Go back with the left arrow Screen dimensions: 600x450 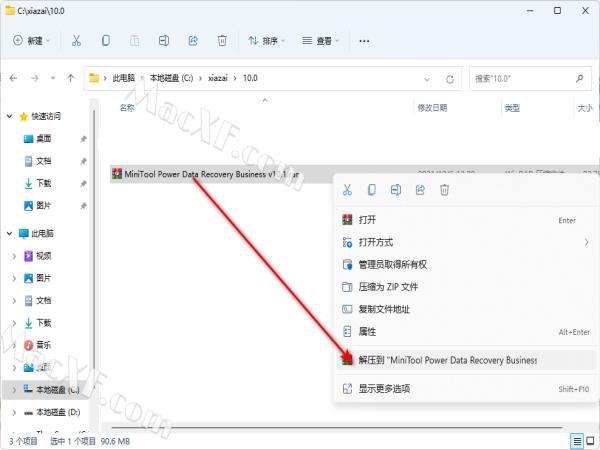click(13, 78)
